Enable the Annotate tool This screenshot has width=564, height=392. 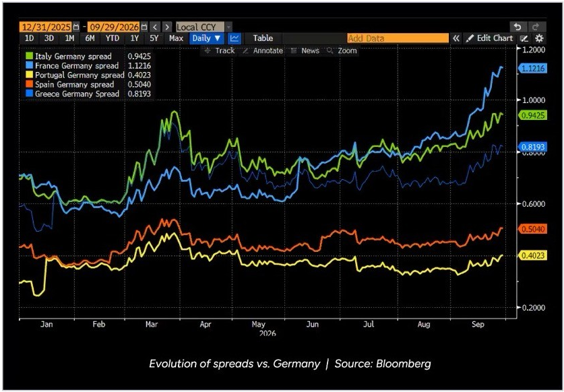pos(263,51)
